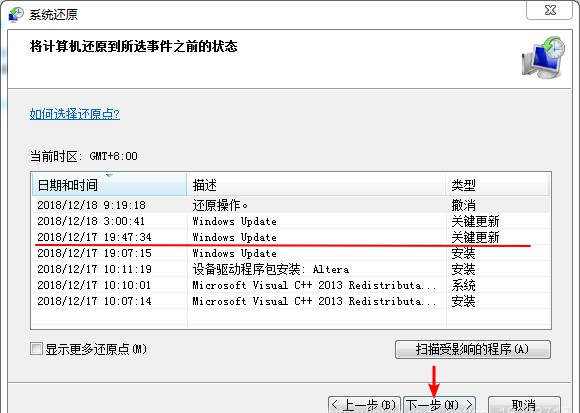
Task: Click the 关键更新 type in 19:47:34 row
Action: (x=475, y=237)
